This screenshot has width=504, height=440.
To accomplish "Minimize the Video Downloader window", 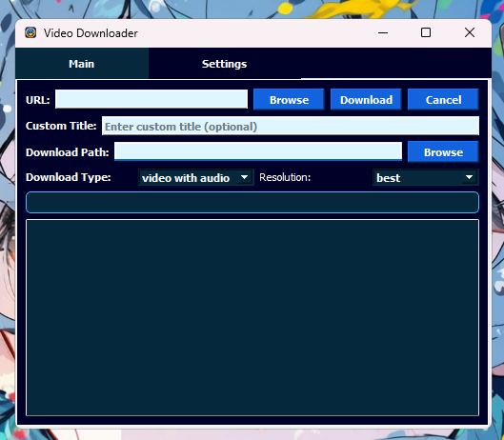I will 383,32.
